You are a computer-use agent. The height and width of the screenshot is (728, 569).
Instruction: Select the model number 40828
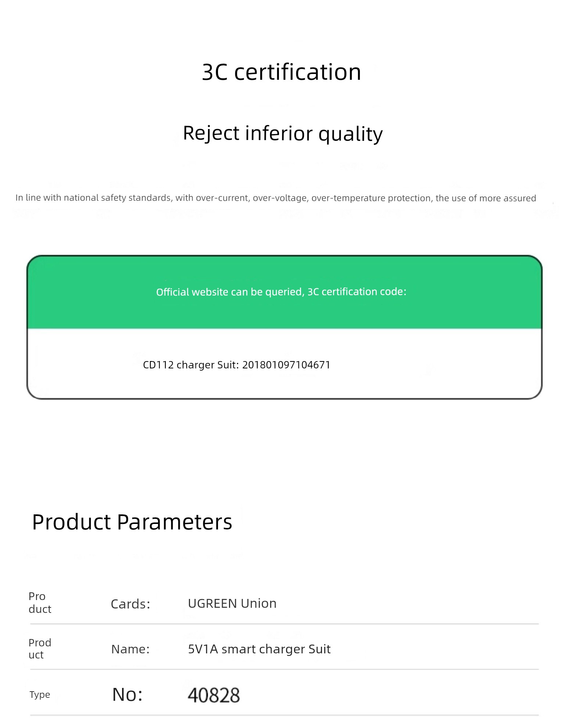click(214, 695)
